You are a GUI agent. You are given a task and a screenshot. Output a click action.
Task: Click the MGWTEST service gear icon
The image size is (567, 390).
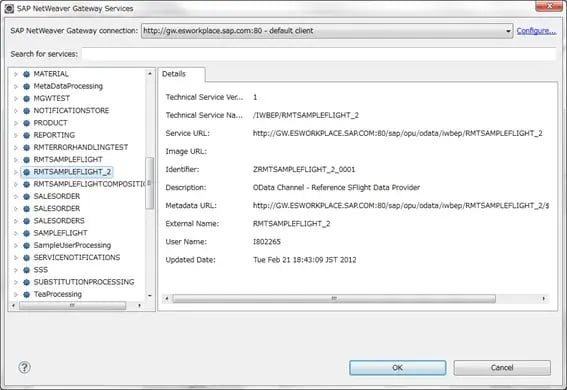[26, 98]
